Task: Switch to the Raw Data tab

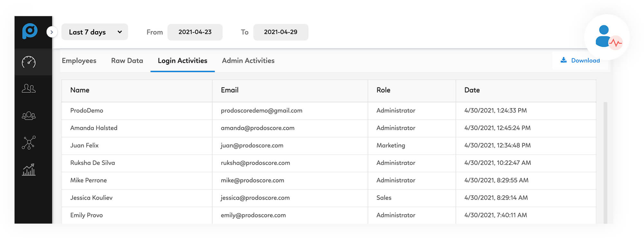Action: 127,61
